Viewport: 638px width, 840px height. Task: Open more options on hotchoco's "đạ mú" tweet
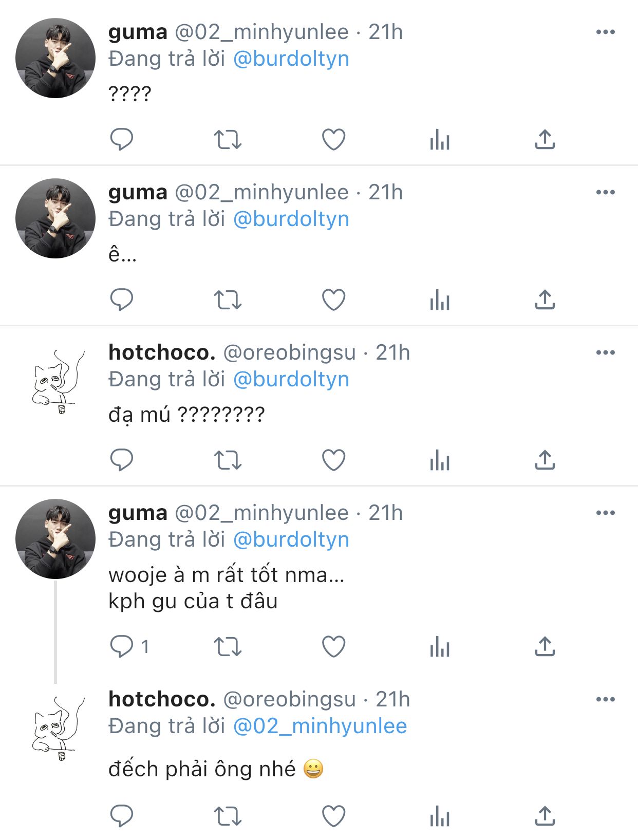(606, 352)
